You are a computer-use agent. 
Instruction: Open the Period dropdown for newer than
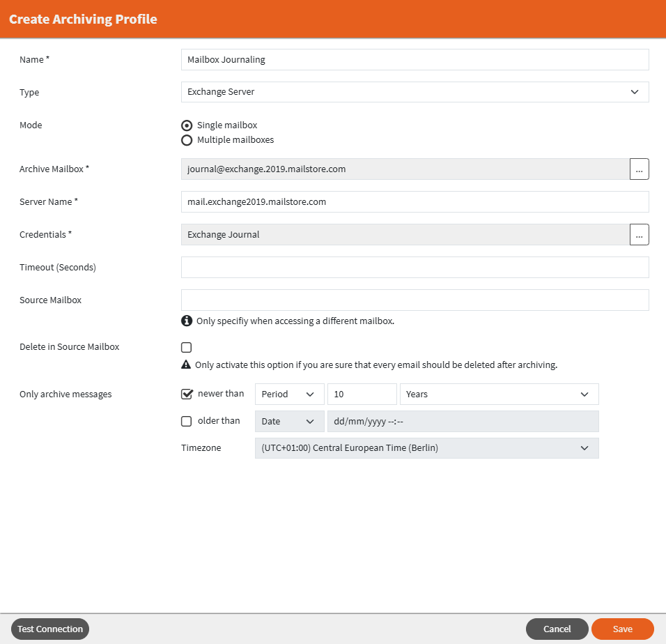(289, 394)
